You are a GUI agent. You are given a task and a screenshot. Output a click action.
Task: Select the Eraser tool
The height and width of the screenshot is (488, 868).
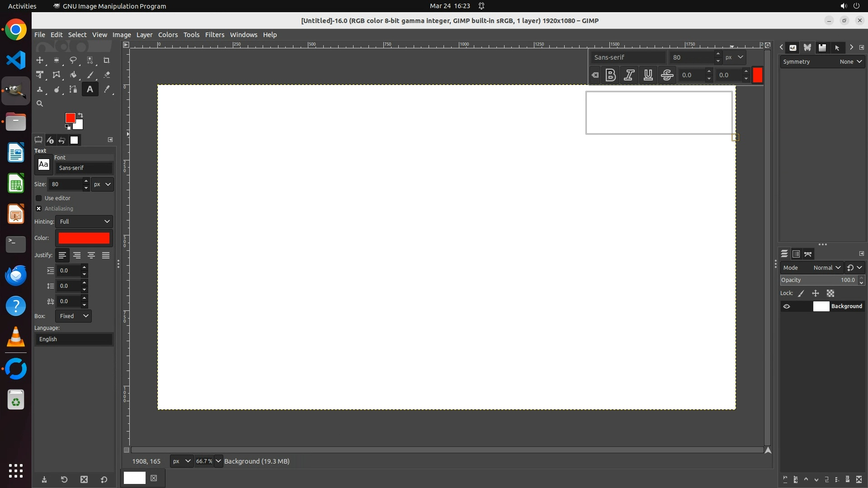(107, 75)
